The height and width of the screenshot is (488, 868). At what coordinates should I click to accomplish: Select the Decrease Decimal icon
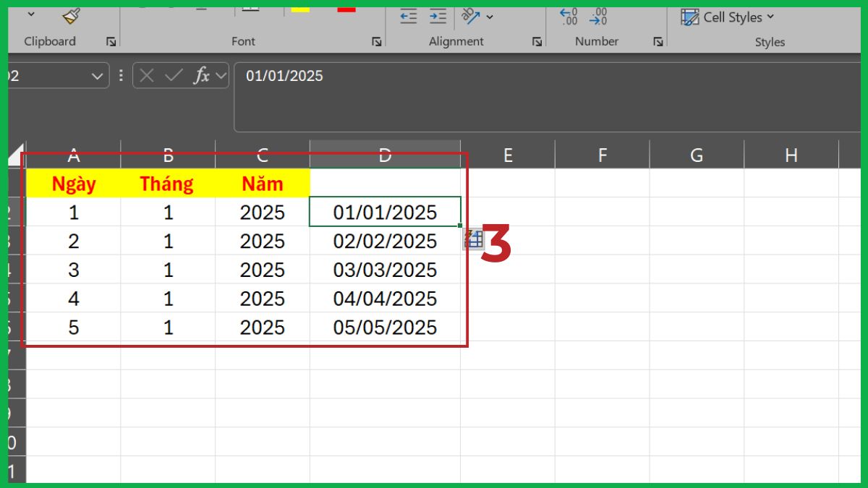click(599, 16)
